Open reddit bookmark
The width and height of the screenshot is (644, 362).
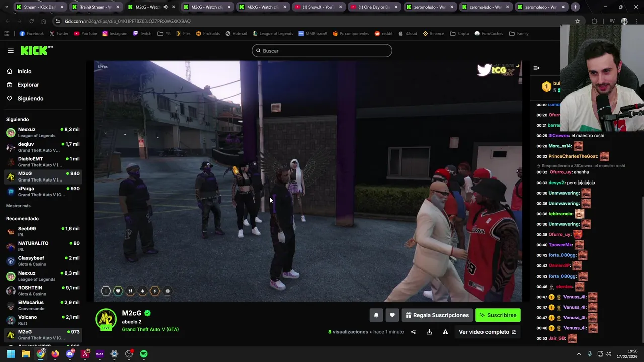tap(383, 34)
